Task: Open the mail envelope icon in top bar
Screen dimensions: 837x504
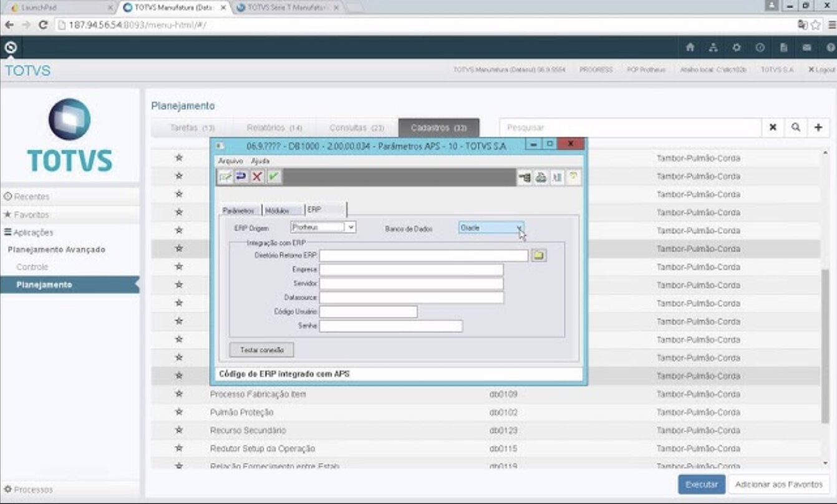Action: click(807, 47)
